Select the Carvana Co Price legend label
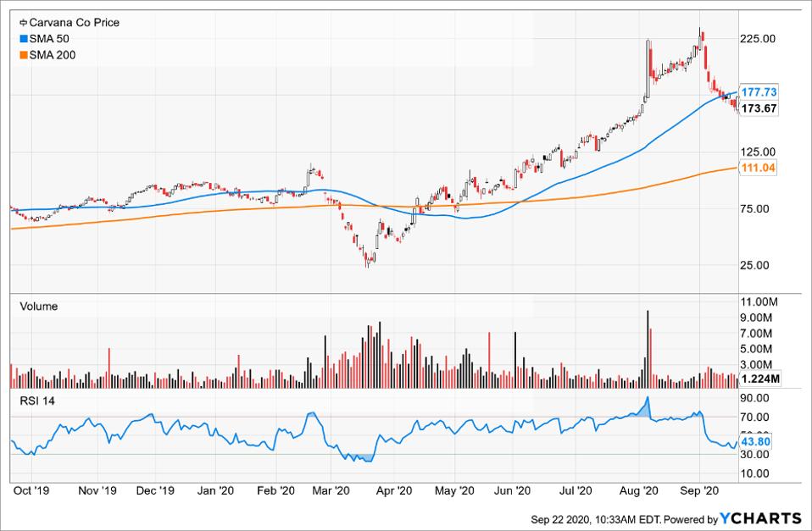This screenshot has height=531, width=812. 74,23
